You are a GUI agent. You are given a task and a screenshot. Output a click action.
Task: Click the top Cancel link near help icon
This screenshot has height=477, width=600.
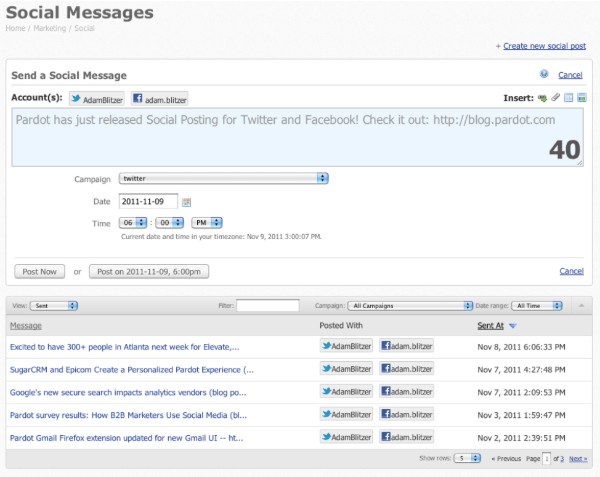570,75
